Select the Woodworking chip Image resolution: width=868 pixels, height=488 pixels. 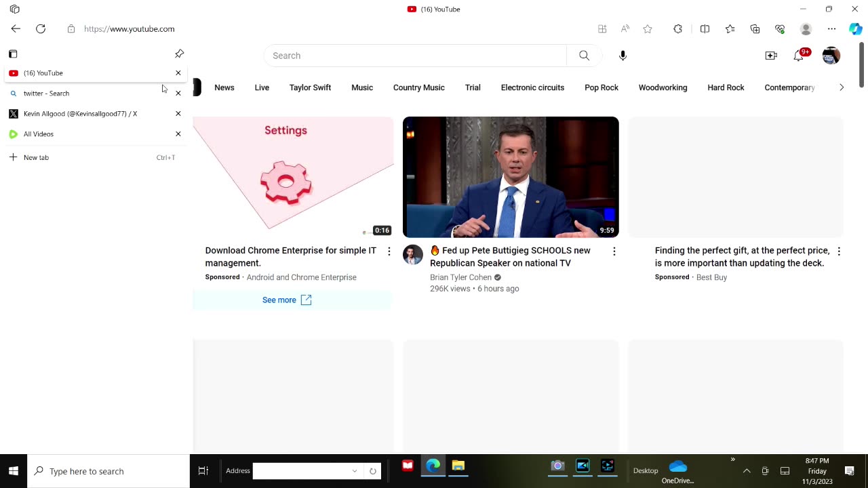click(663, 87)
